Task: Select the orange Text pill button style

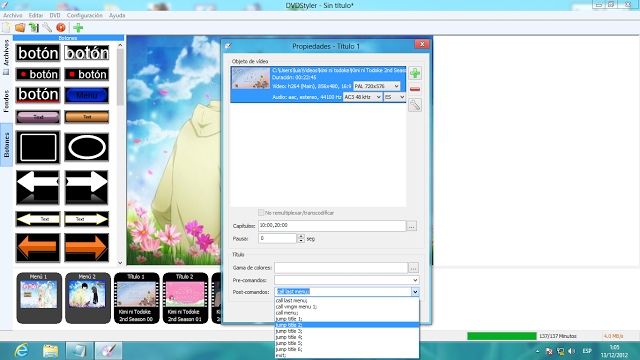Action: (x=87, y=117)
